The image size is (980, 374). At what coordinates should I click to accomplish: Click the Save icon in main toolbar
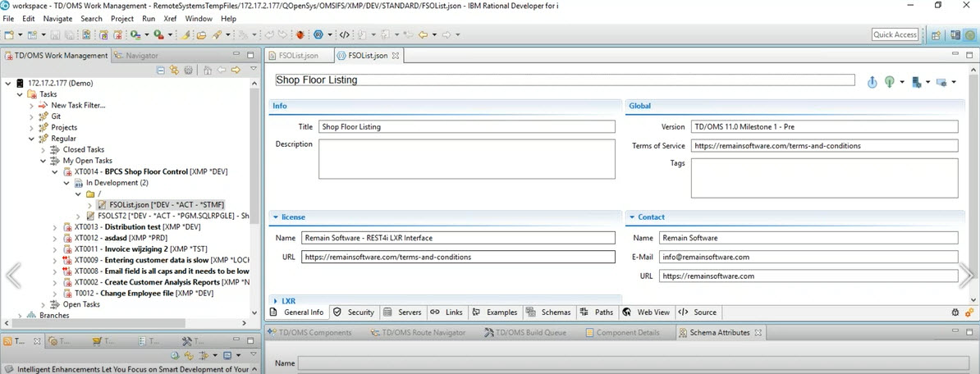pos(55,35)
